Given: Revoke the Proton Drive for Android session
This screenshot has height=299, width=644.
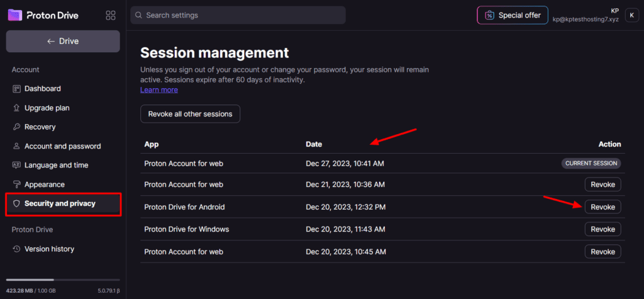Looking at the screenshot, I should (602, 207).
